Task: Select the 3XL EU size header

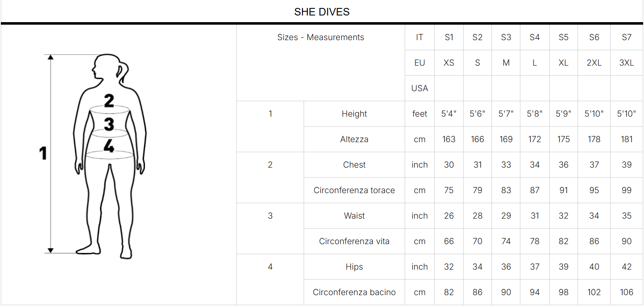Action: [x=626, y=63]
